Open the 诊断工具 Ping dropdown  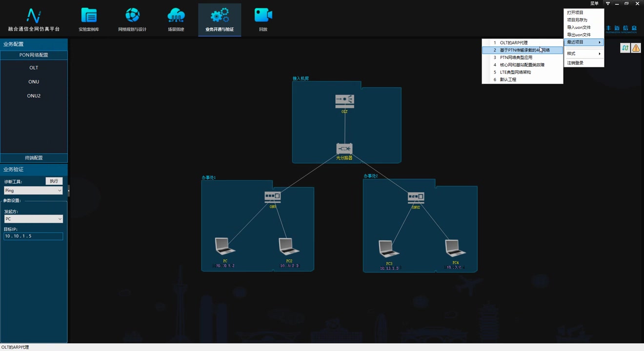click(33, 191)
